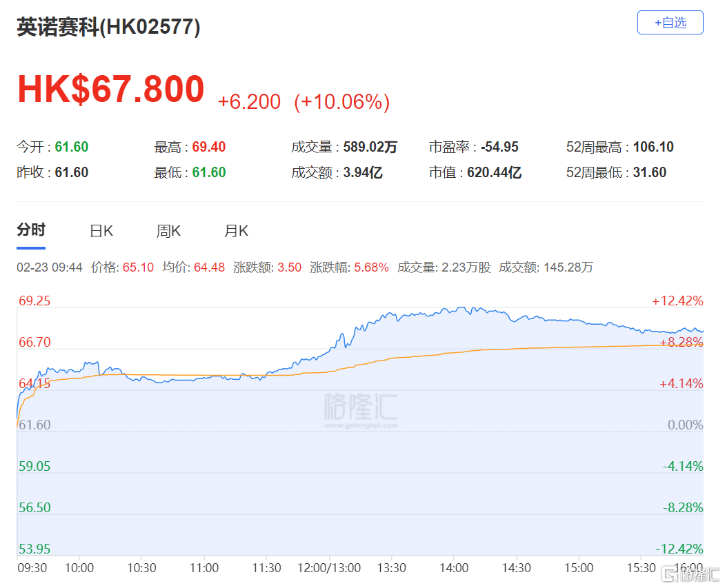This screenshot has height=588, width=725.
Task: Click the red current price HK$67.800
Action: click(x=110, y=90)
